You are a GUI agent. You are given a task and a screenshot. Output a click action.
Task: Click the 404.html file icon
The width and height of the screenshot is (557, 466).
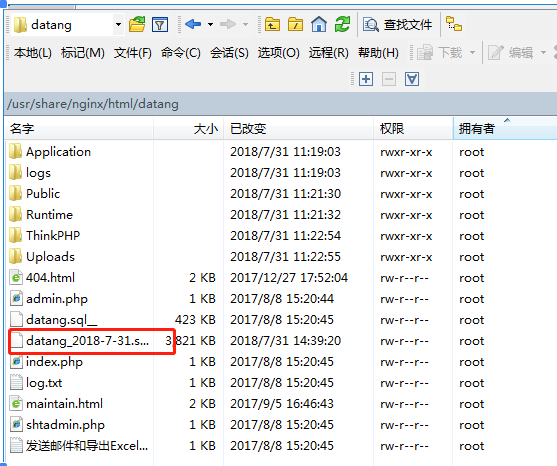[16, 277]
